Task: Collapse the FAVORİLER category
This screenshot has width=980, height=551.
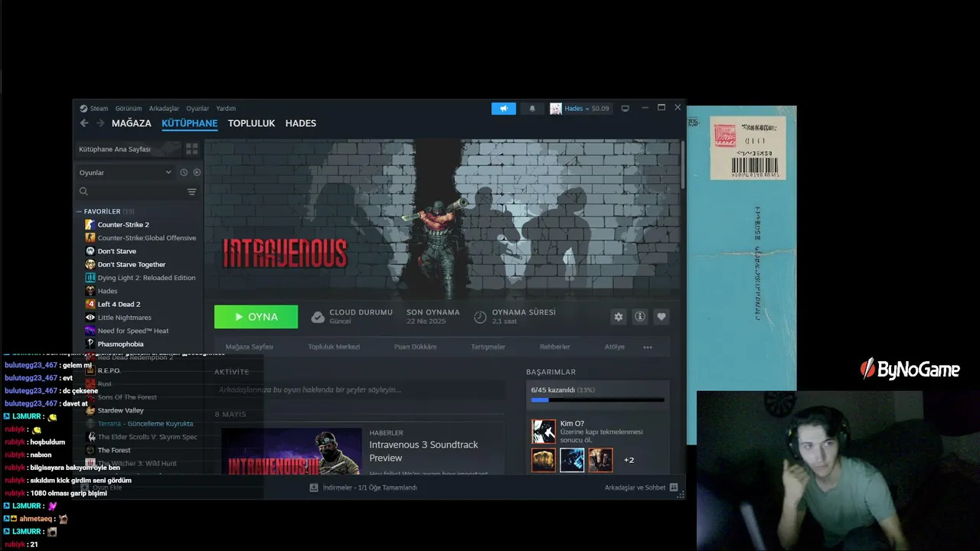Action: coord(79,211)
